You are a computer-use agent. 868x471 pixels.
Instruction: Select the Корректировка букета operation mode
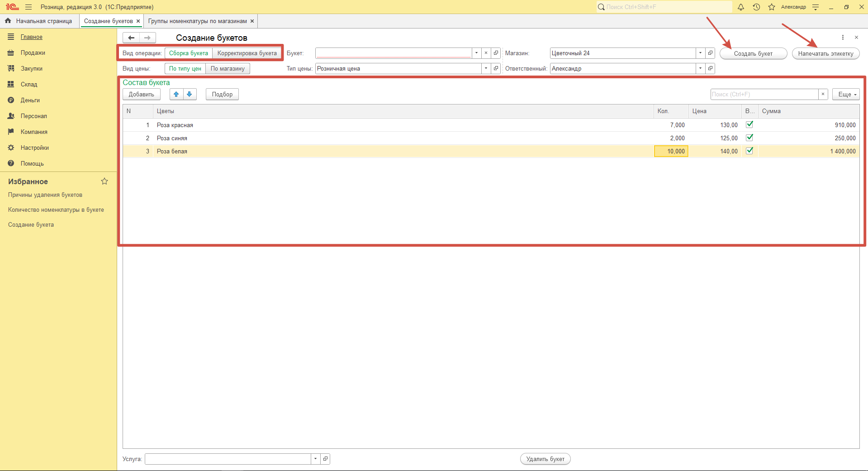coord(247,53)
